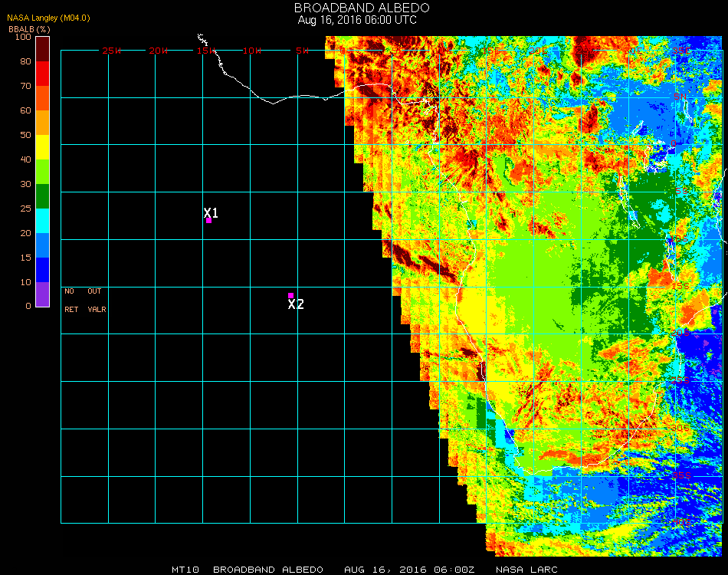Select the cyan 20-25% legend band
The image size is (728, 575).
click(43, 220)
